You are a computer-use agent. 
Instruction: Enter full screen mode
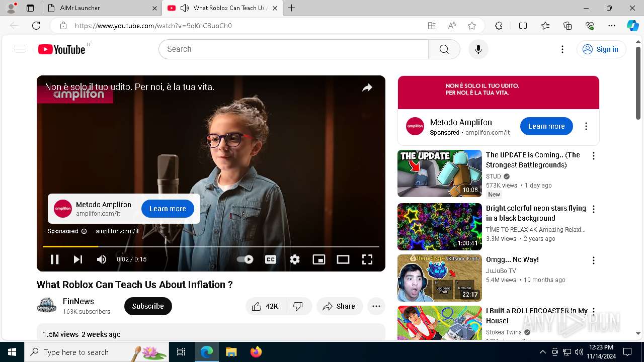367,259
